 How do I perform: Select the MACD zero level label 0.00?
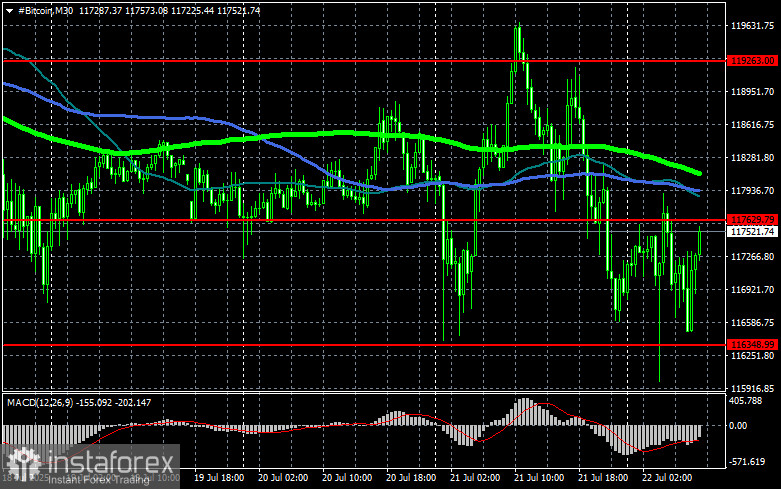[738, 425]
